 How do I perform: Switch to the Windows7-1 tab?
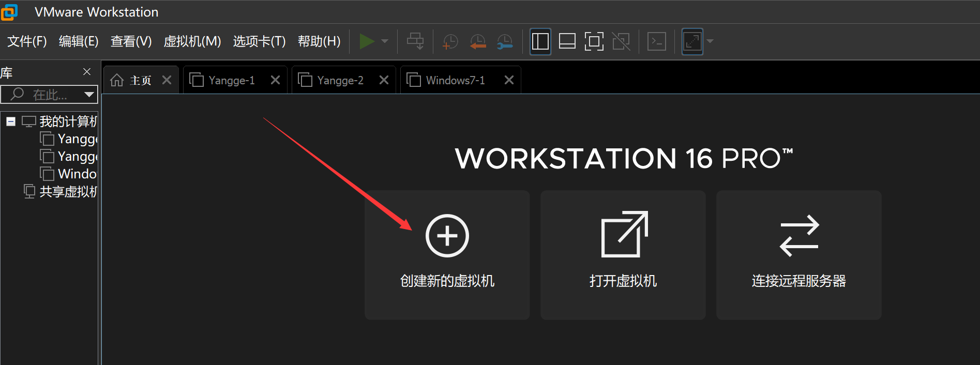click(x=456, y=80)
